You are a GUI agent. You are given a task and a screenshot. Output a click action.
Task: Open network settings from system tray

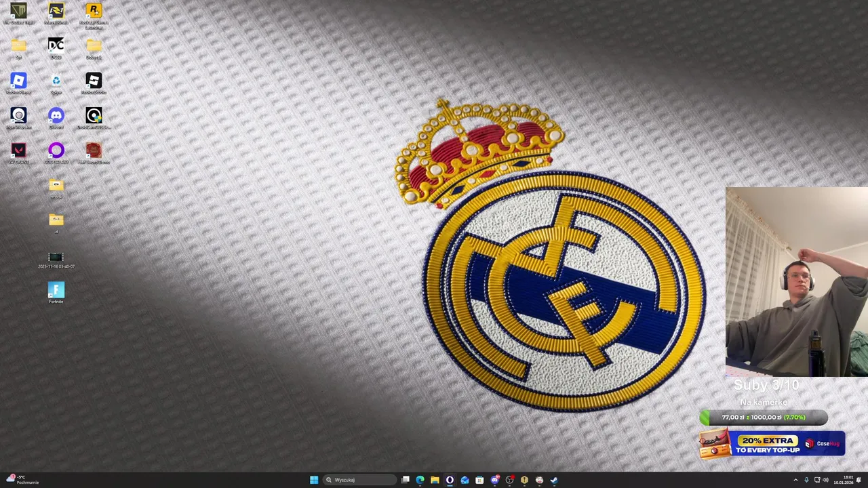click(x=817, y=480)
